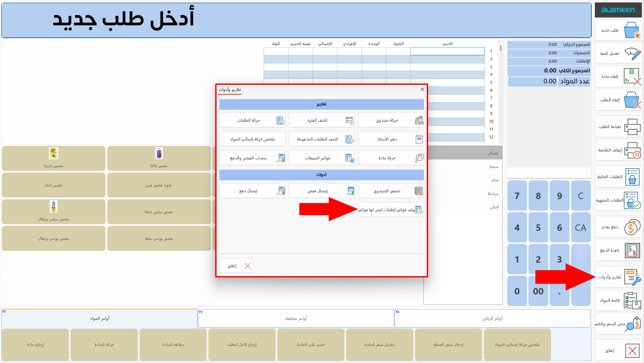644x363 pixels.
Task: Select the سمنة category
Action: (463, 166)
